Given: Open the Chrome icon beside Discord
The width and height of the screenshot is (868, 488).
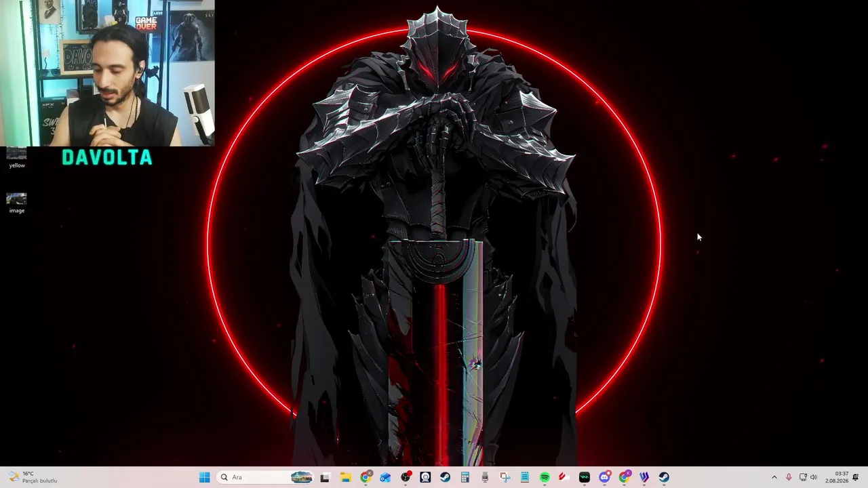Looking at the screenshot, I should point(625,477).
